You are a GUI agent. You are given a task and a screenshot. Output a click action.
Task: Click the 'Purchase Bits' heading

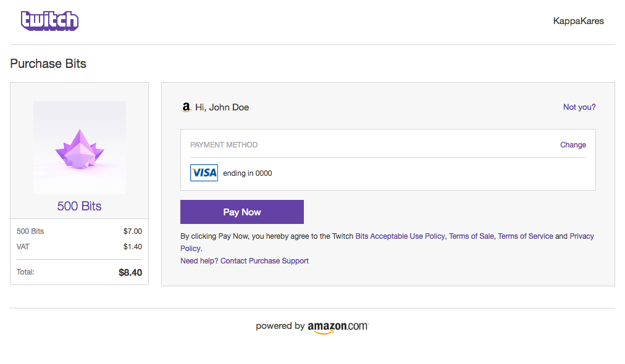[x=48, y=64]
